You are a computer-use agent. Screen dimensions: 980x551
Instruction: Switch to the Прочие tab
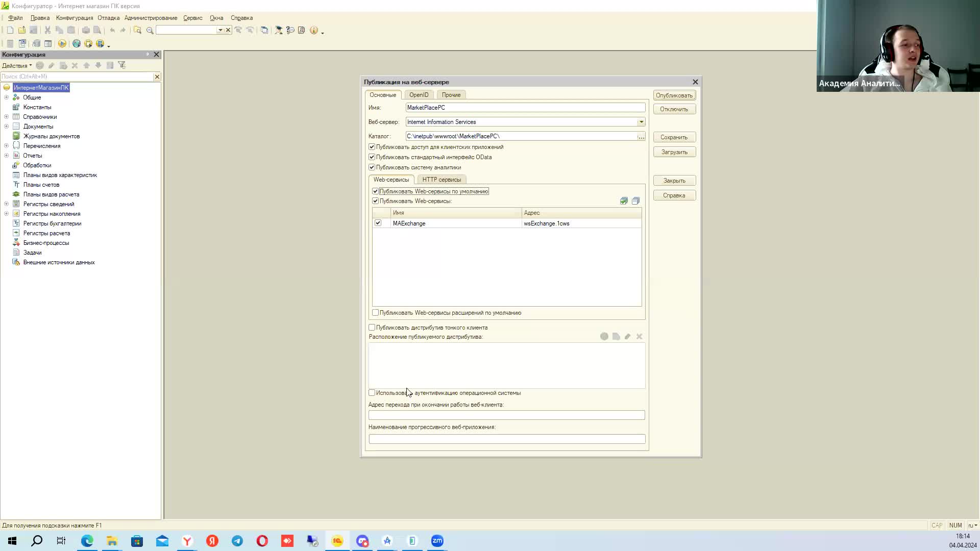[451, 95]
